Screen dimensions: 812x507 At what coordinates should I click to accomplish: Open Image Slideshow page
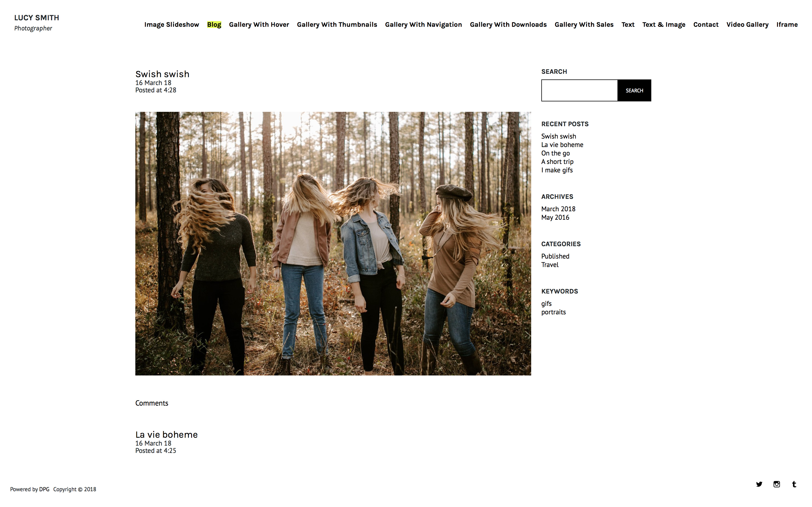(x=171, y=25)
